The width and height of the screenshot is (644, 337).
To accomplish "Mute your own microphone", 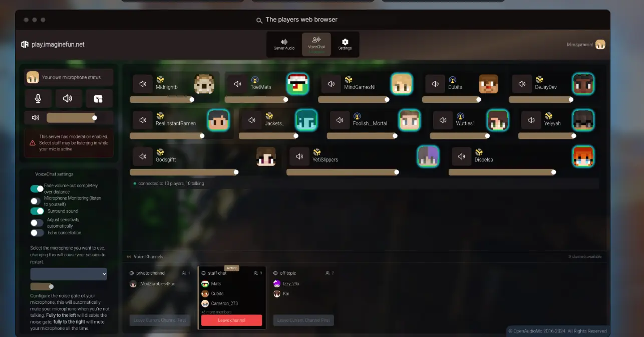I will 38,98.
